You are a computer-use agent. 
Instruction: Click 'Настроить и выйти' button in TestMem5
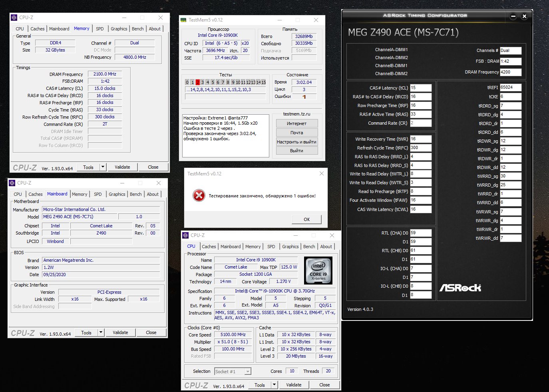(x=297, y=142)
